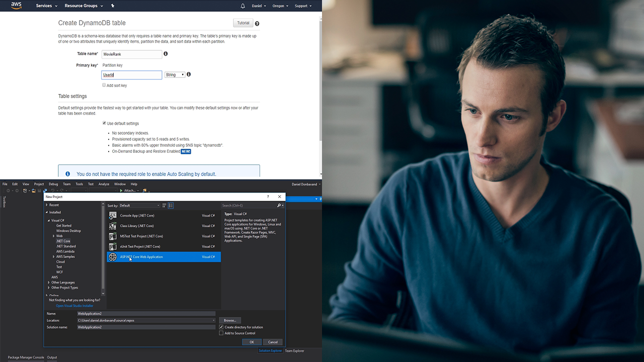Click the xUnit Test Project template icon
644x362 pixels.
click(113, 246)
